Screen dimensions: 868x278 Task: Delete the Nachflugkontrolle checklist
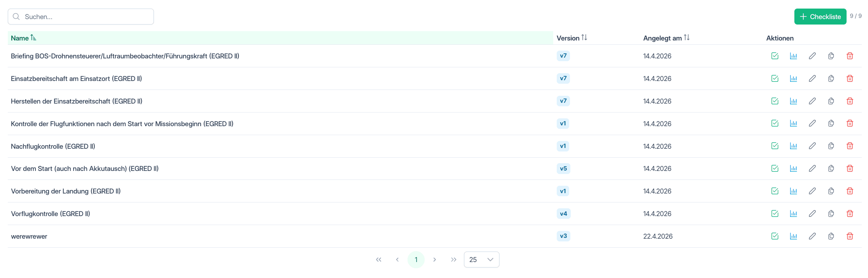pos(850,146)
